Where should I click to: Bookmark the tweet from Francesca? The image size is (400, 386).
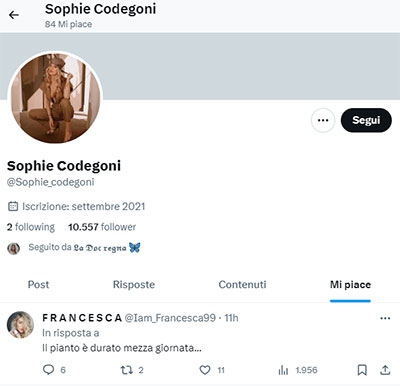coord(362,370)
